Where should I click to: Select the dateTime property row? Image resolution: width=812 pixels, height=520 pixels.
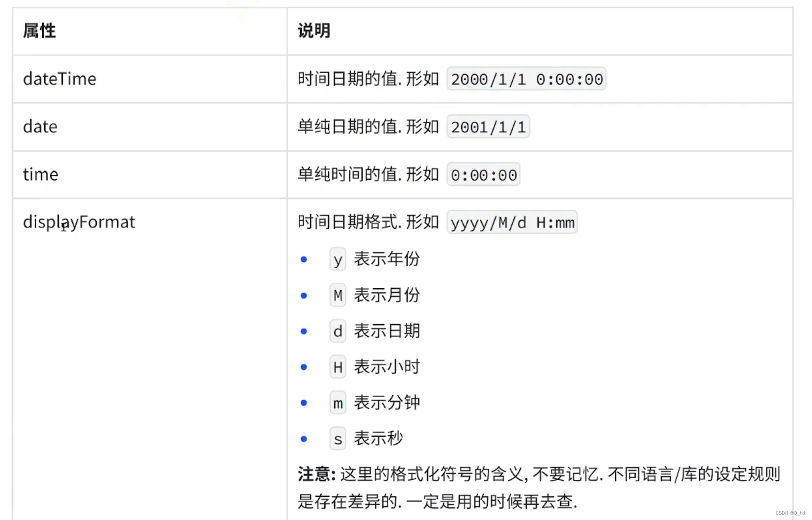click(x=59, y=79)
